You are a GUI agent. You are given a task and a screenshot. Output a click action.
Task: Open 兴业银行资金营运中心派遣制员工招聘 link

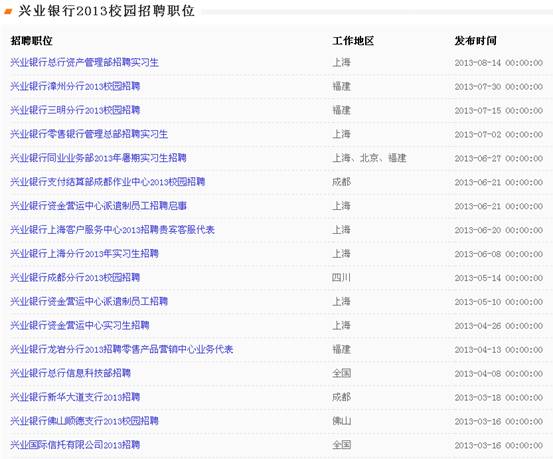click(89, 302)
